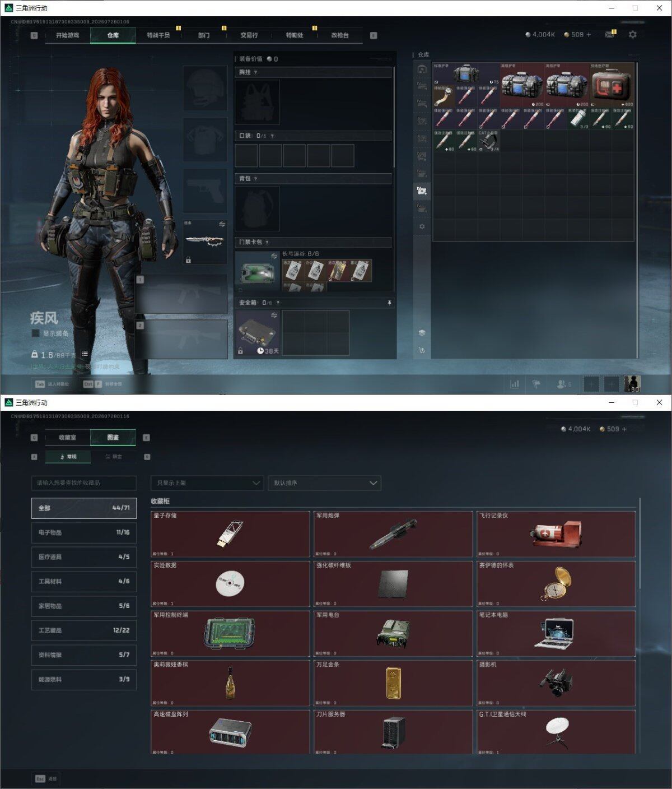
Task: Open the loadout list icon beside weight
Action: [85, 354]
